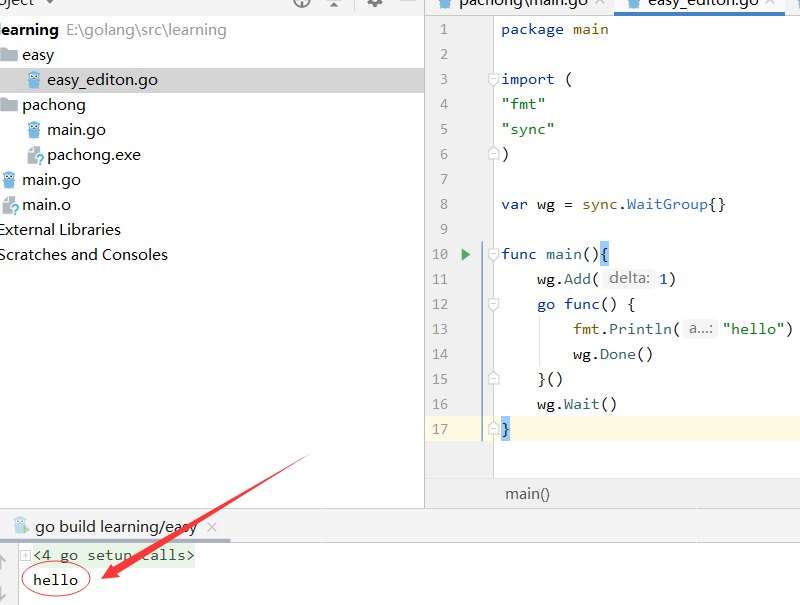
Task: Click the up arrow in run console sidebar
Action: tap(3, 561)
